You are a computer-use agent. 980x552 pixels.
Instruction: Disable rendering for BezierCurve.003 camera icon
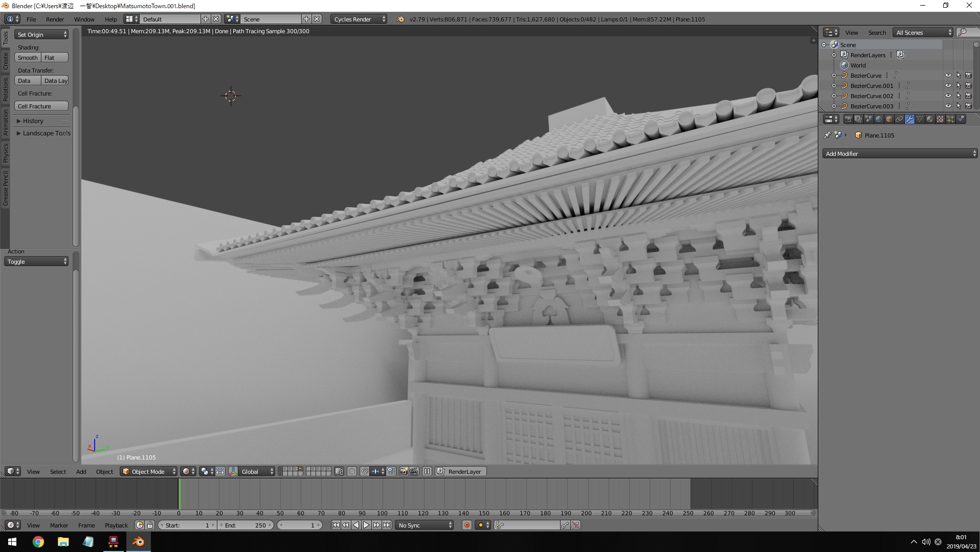click(x=968, y=106)
